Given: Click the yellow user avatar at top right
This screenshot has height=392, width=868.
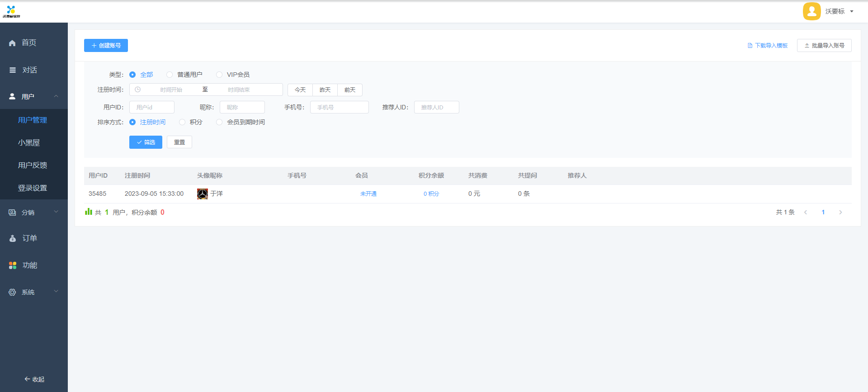Looking at the screenshot, I should 811,11.
